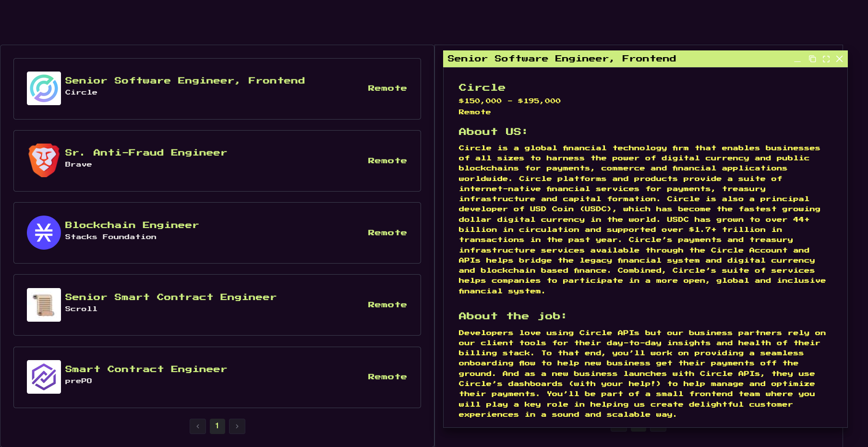The height and width of the screenshot is (447, 868).
Task: Open Sr. Anti-Fraud Engineer listing
Action: pos(217,161)
